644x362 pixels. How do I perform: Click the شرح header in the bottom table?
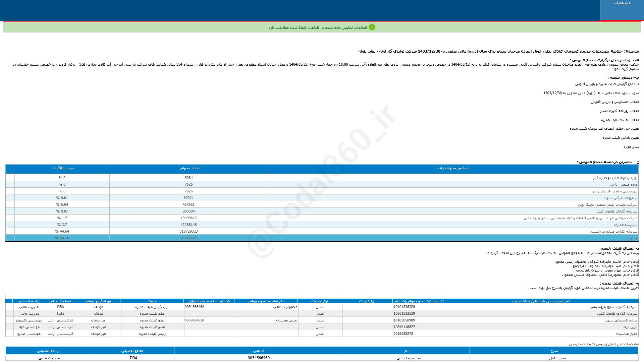pyautogui.click(x=554, y=351)
